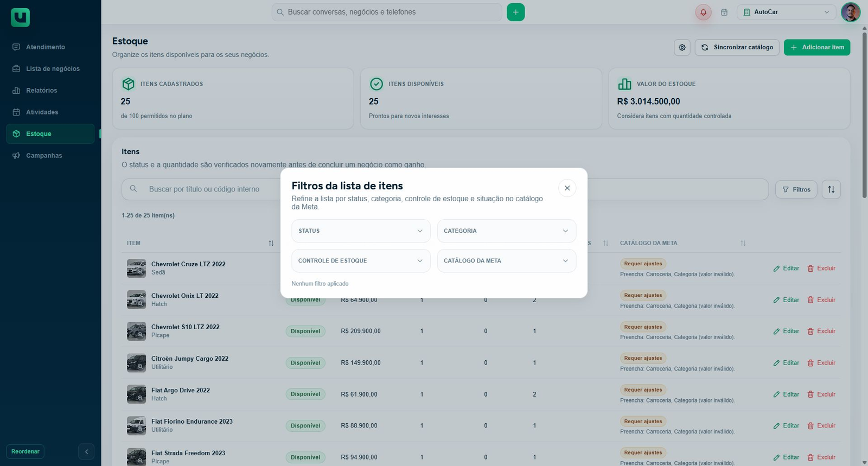The width and height of the screenshot is (868, 466).
Task: Open the notifications bell
Action: point(703,12)
